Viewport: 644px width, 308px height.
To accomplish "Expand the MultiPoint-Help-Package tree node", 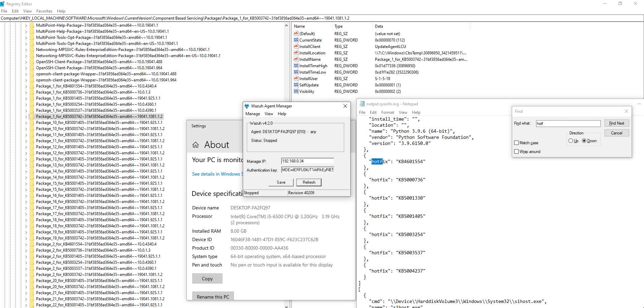I will click(26, 25).
